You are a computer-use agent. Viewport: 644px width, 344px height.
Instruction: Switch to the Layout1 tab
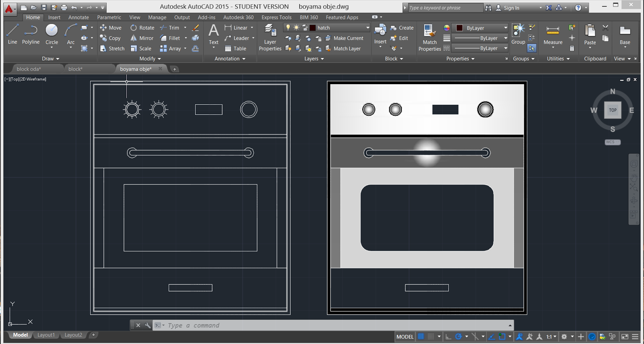click(46, 335)
